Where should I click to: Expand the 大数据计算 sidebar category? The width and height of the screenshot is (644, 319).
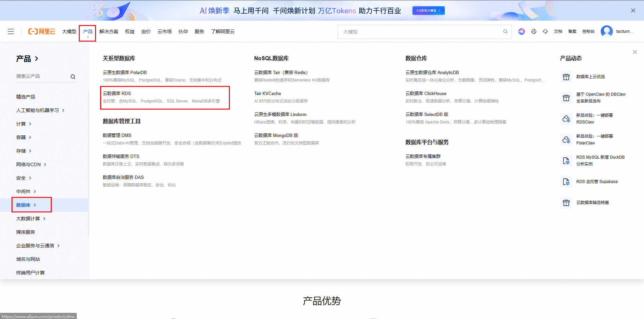pos(30,219)
